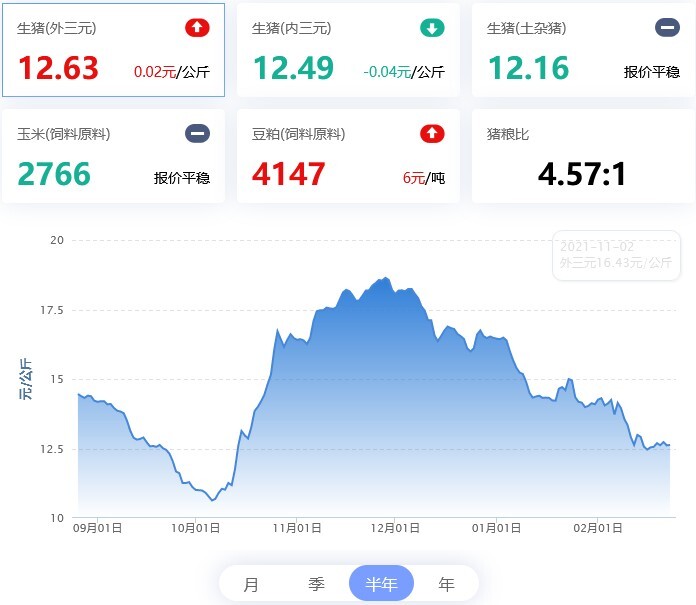Open the 猪粮比 4.57:1 card
This screenshot has height=605, width=696.
coord(583,156)
